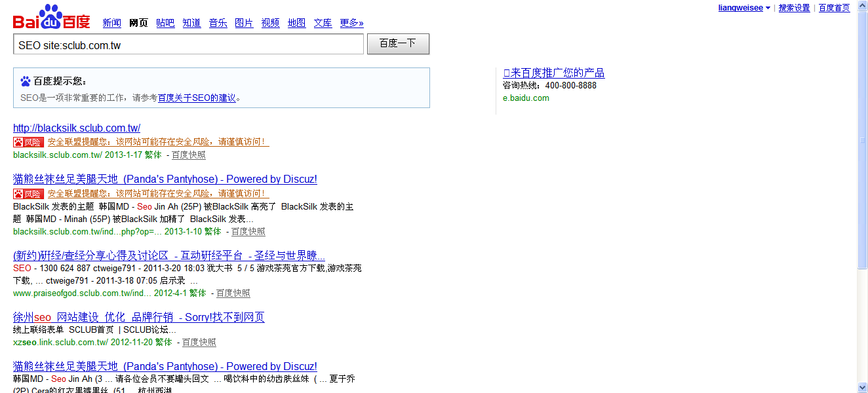
Task: Open the 徐州seo 网站建设 result
Action: click(x=139, y=317)
